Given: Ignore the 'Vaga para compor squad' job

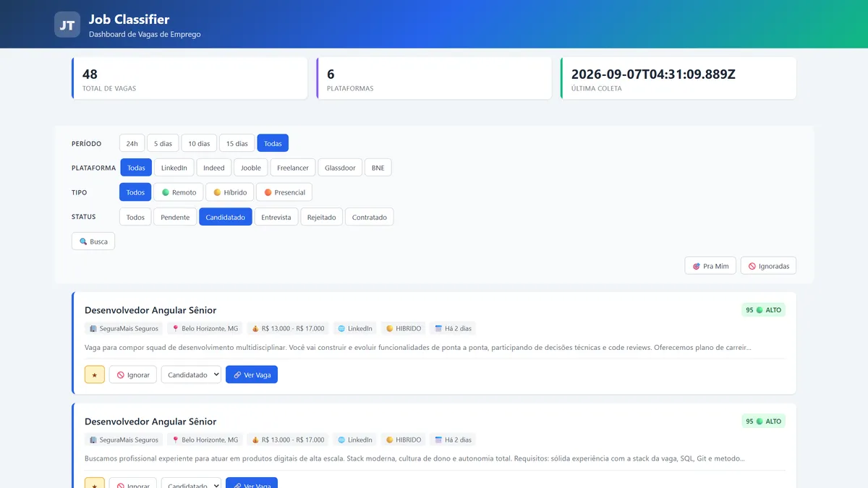Looking at the screenshot, I should (133, 374).
